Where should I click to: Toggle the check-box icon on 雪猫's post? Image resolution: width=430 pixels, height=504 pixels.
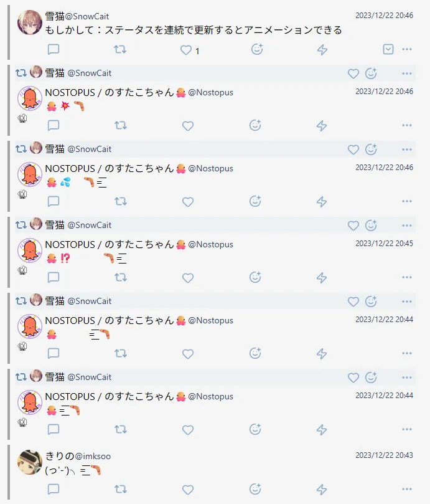pos(388,49)
